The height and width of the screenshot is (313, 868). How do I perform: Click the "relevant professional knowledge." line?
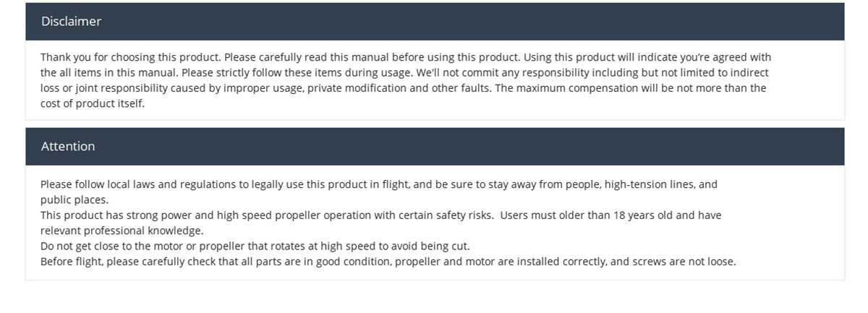coord(122,231)
